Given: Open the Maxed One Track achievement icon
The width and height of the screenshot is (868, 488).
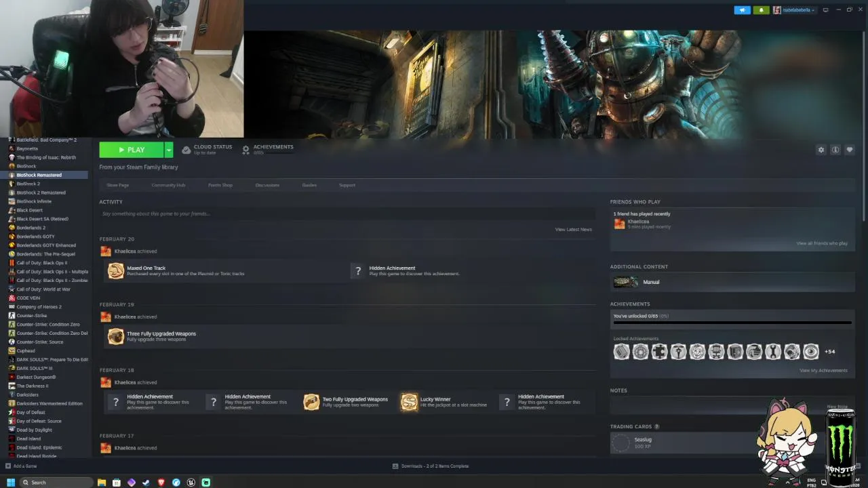Looking at the screenshot, I should (116, 271).
